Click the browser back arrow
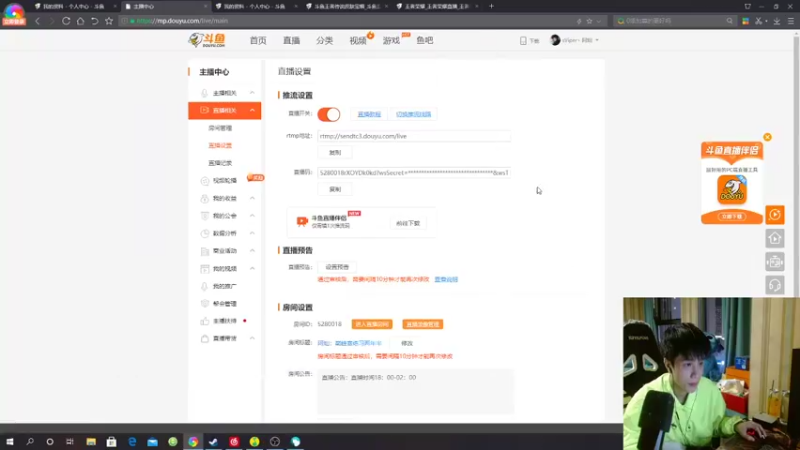 coord(37,21)
